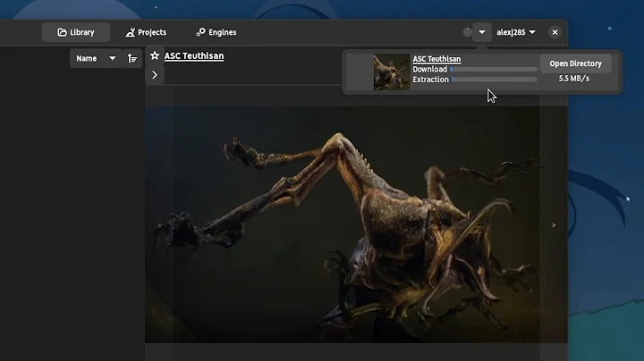Image resolution: width=644 pixels, height=361 pixels.
Task: Click the Download progress bar
Action: click(x=494, y=70)
